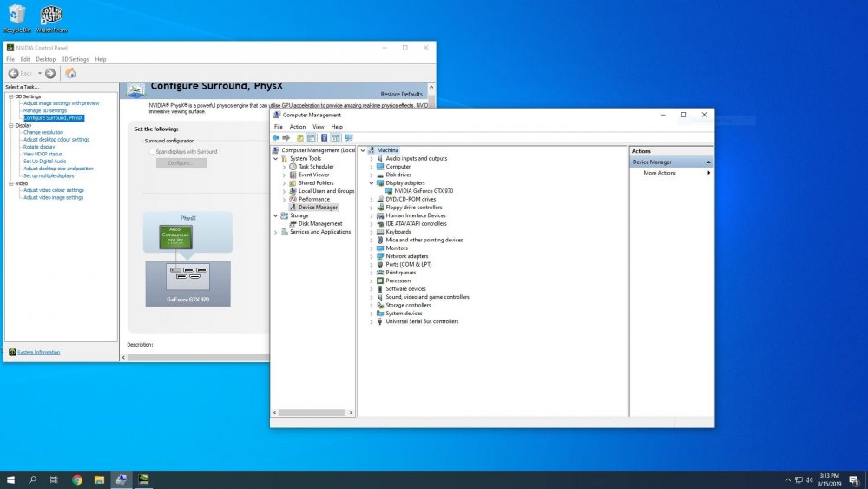This screenshot has height=489, width=868.
Task: Collapse the Display adapters node
Action: point(372,183)
